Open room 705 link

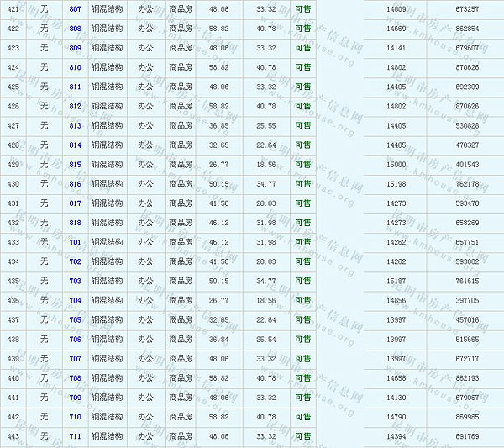tap(76, 320)
